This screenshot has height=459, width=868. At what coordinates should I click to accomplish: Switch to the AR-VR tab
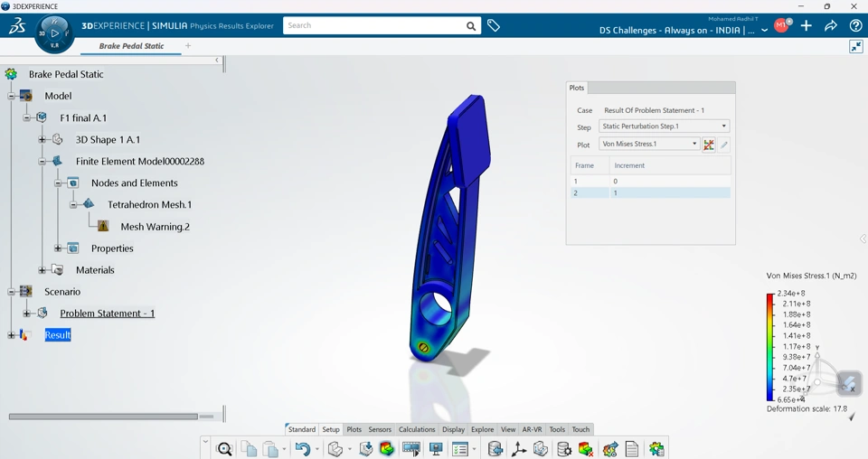click(x=532, y=429)
